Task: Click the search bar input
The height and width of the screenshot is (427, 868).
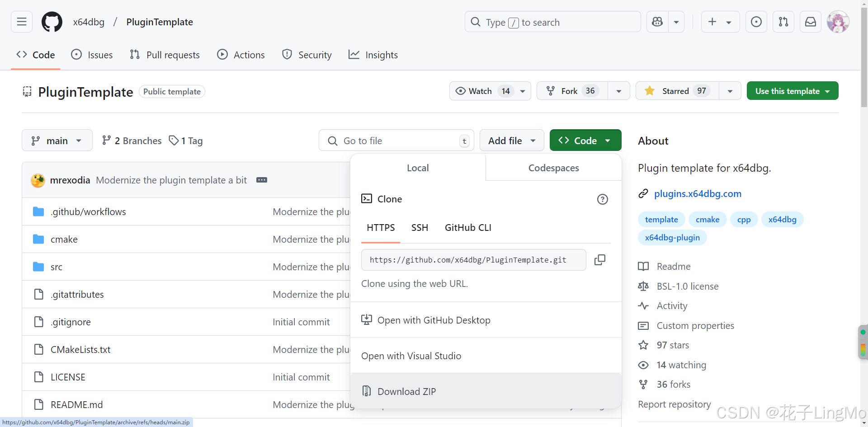Action: click(x=552, y=22)
